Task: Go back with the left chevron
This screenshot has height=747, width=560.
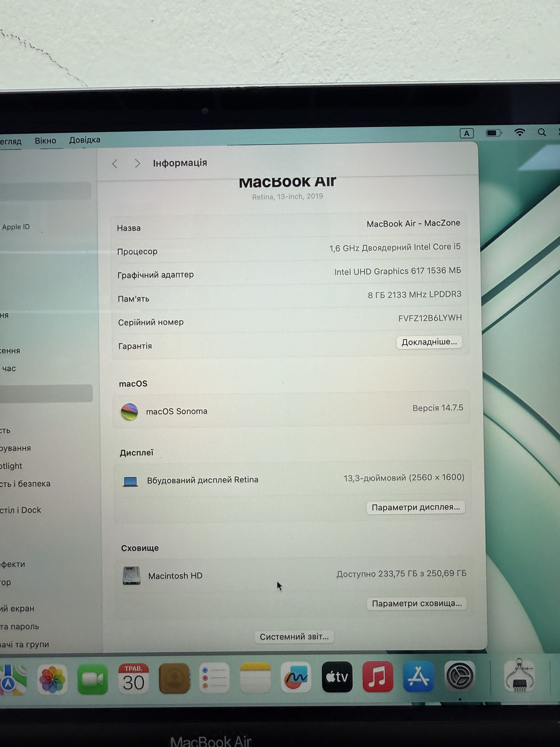Action: [x=115, y=164]
